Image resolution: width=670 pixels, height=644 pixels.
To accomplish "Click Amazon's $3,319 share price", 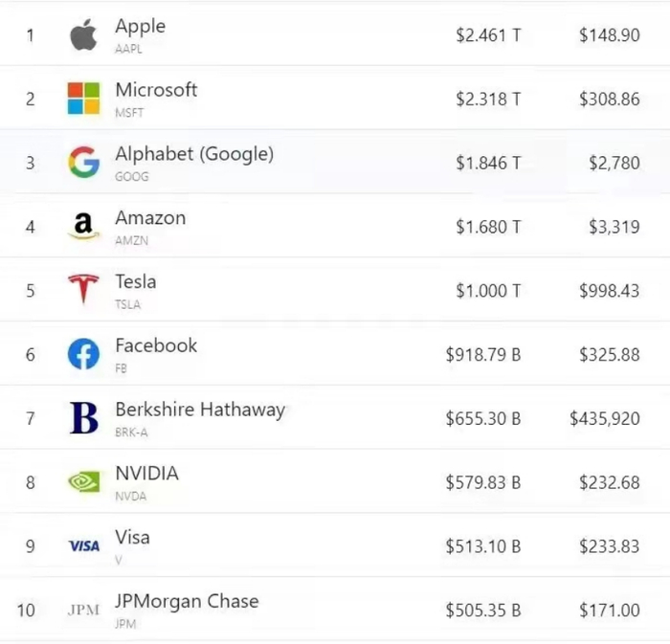I will 614,227.
